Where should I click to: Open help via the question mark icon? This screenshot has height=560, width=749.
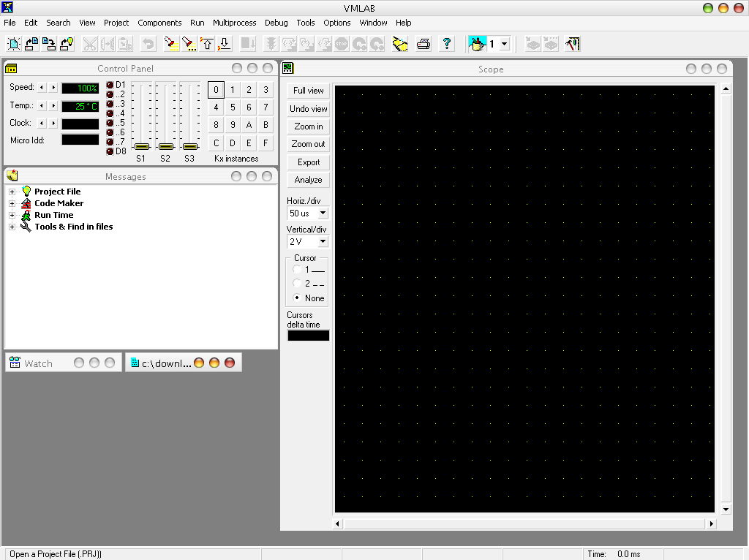[x=446, y=44]
